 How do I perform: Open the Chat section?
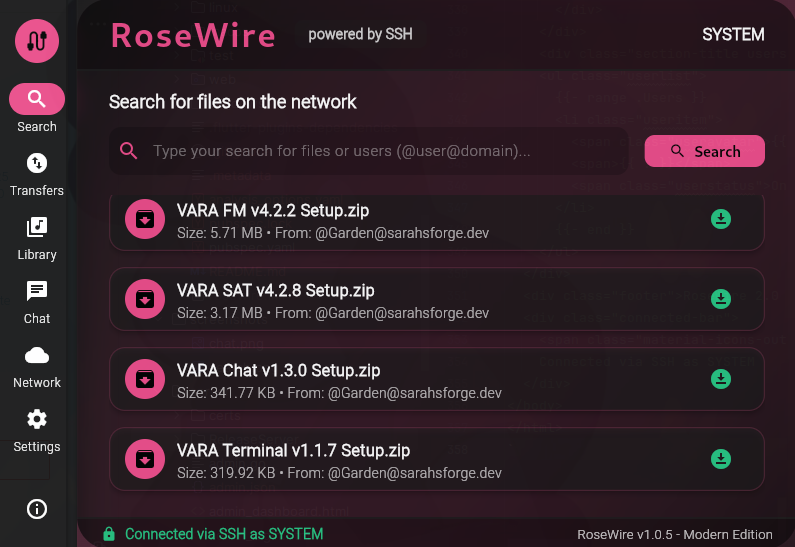[37, 303]
